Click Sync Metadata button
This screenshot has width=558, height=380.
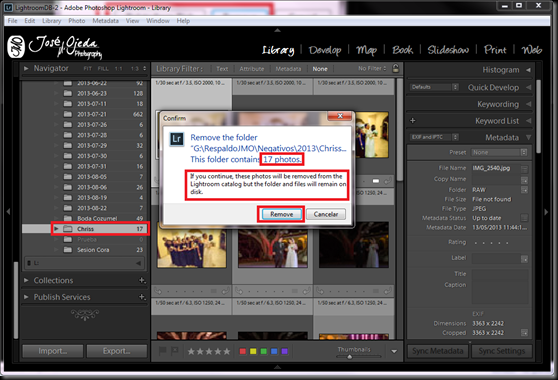438,351
